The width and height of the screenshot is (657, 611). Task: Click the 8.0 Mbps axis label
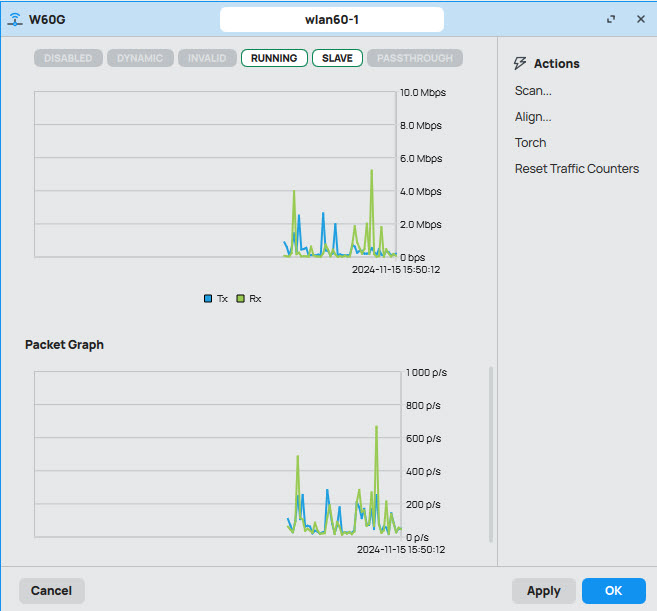tap(421, 126)
